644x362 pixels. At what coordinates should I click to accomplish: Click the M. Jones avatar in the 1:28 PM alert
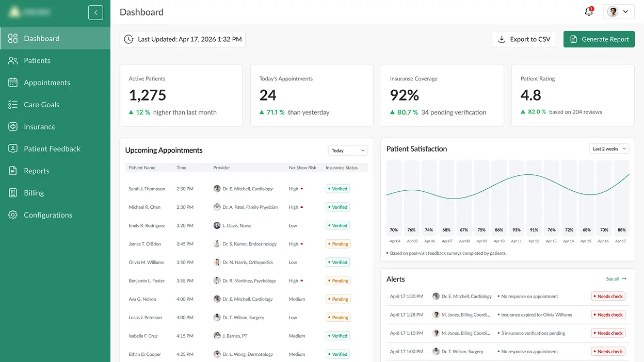point(436,315)
